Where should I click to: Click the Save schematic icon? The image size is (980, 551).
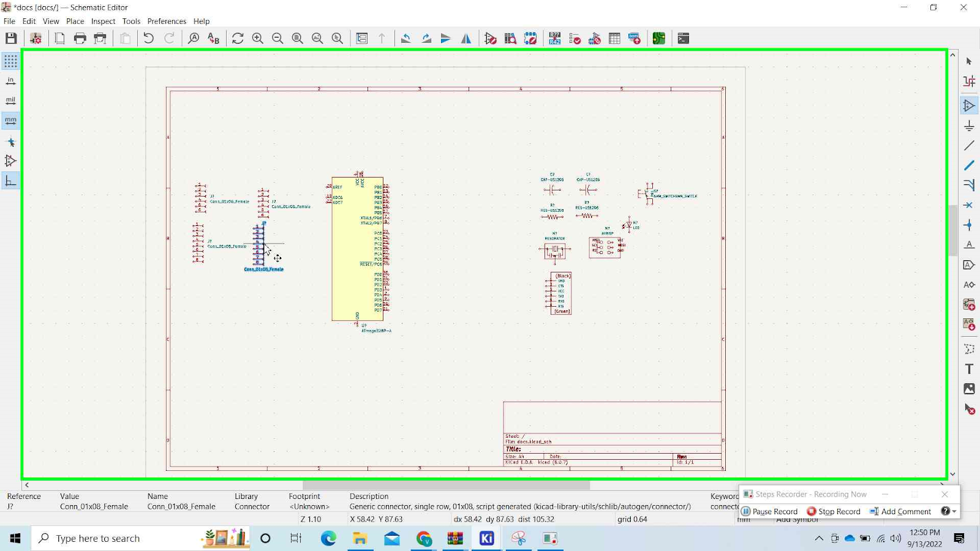11,39
